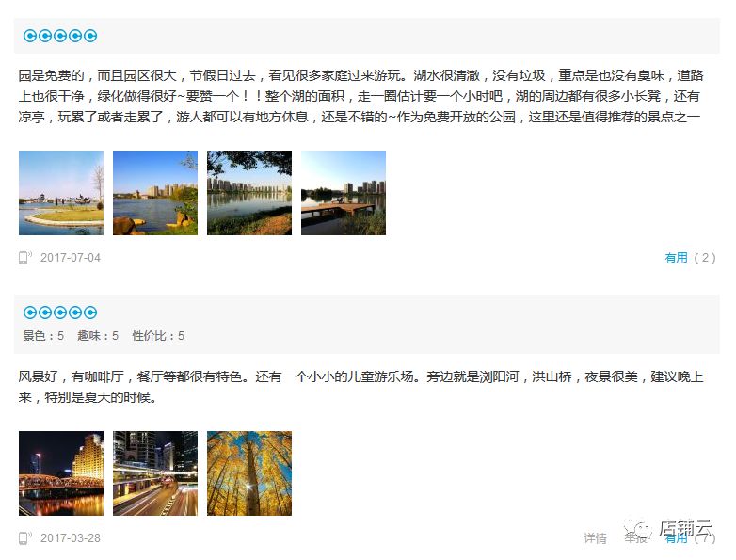The height and width of the screenshot is (560, 736).
Task: Click the 性价比:5 score label
Action: [x=158, y=336]
